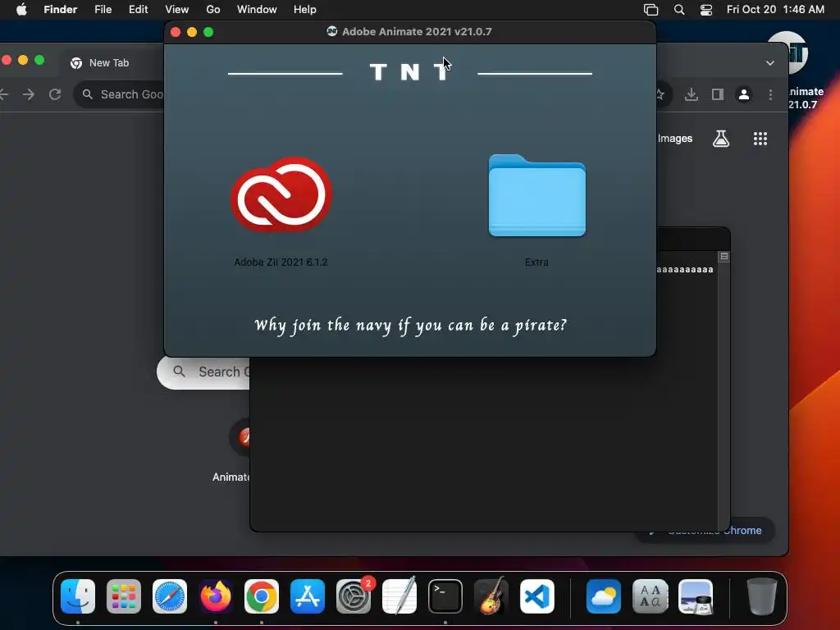Reload the page in Chrome
The width and height of the screenshot is (840, 630).
(55, 95)
